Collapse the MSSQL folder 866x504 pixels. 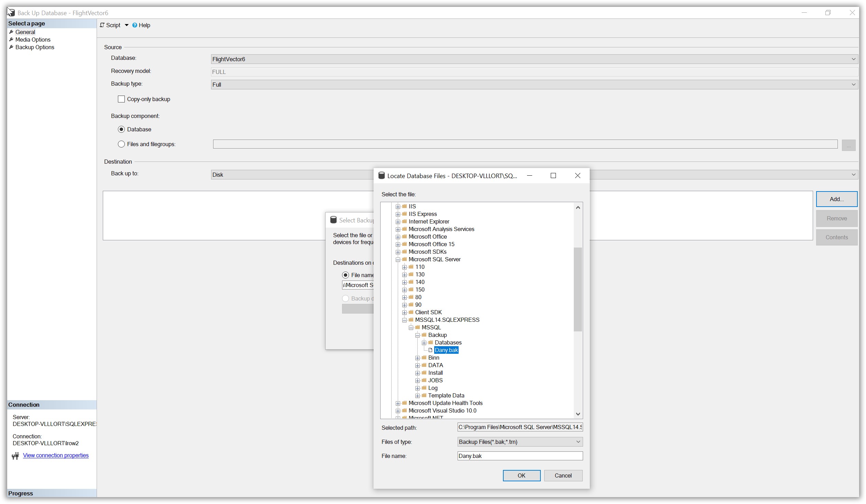tap(411, 328)
